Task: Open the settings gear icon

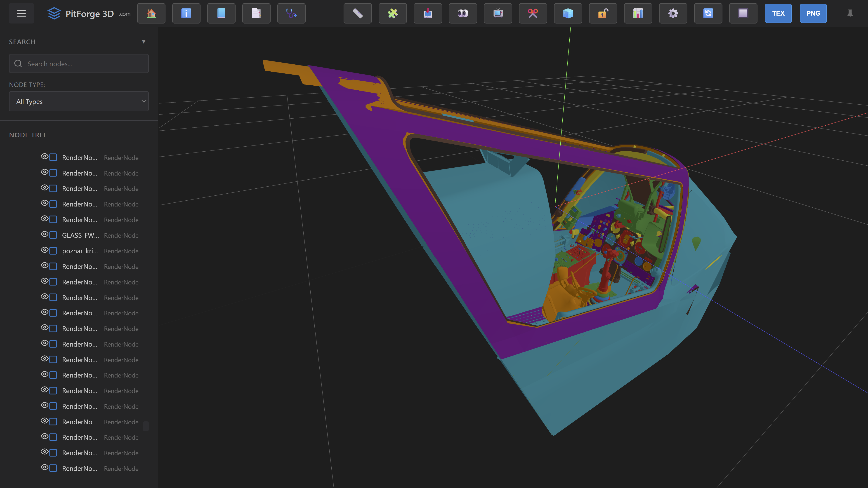Action: [x=673, y=14]
